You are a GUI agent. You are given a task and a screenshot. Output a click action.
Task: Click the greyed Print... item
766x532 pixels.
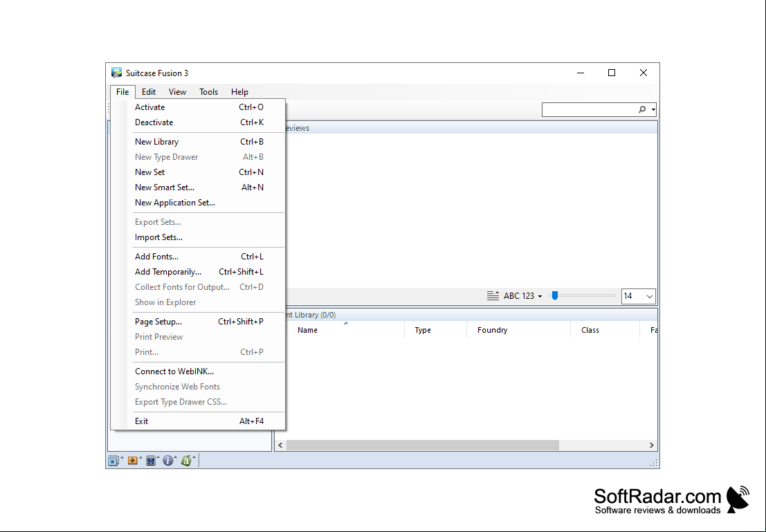click(199, 351)
